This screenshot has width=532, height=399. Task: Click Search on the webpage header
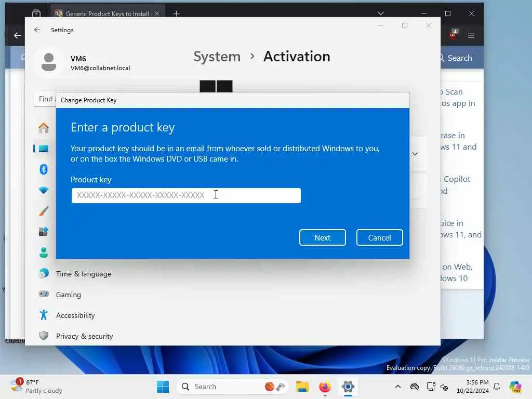point(455,58)
